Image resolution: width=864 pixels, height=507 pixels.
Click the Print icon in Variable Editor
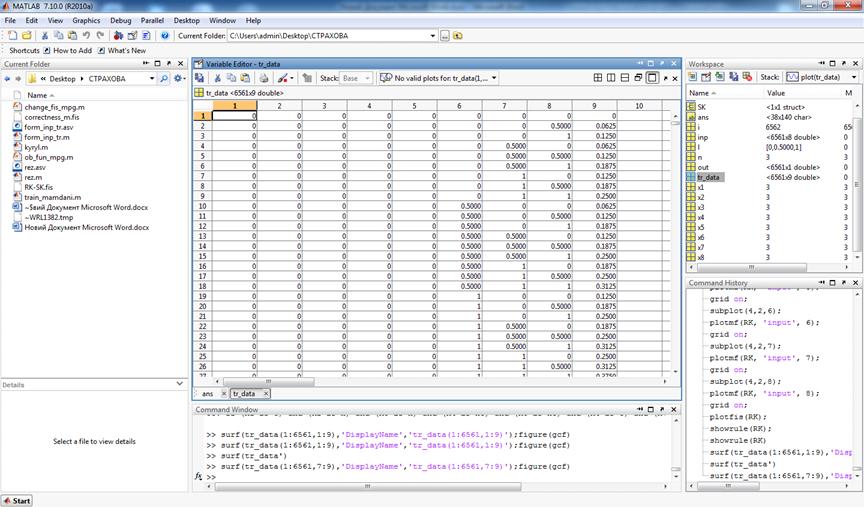(264, 78)
